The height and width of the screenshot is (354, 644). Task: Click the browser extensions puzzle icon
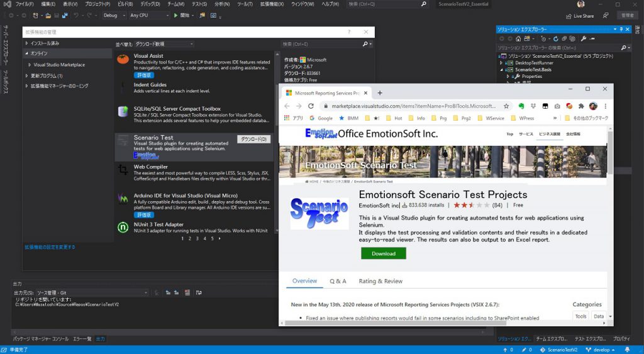tap(581, 106)
